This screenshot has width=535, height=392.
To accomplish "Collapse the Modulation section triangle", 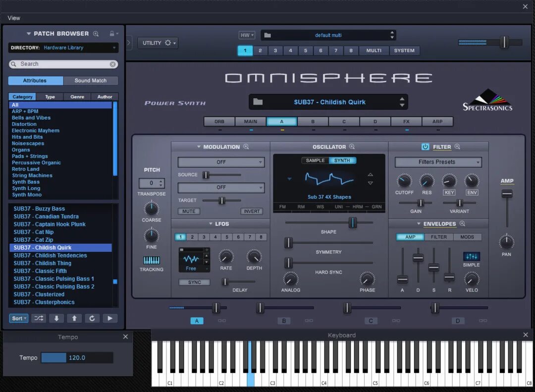I will tap(199, 147).
